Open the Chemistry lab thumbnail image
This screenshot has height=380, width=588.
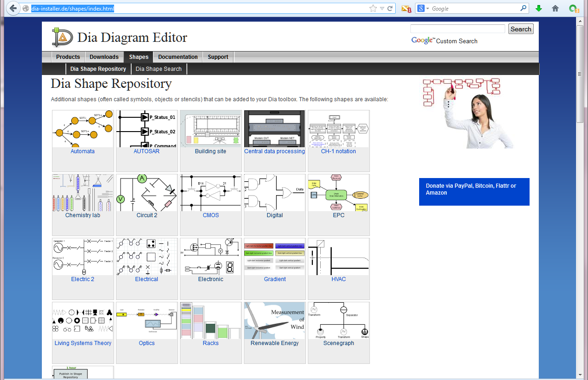coord(83,193)
